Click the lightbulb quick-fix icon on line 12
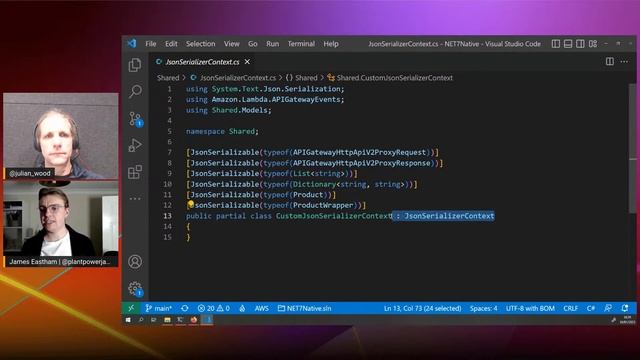 pyautogui.click(x=191, y=204)
